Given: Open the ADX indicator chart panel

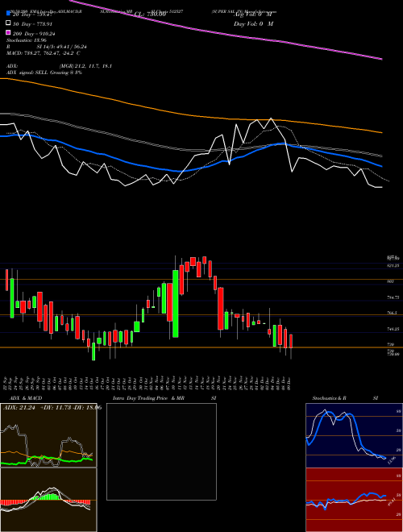Looking at the screenshot, I should pos(48,435).
